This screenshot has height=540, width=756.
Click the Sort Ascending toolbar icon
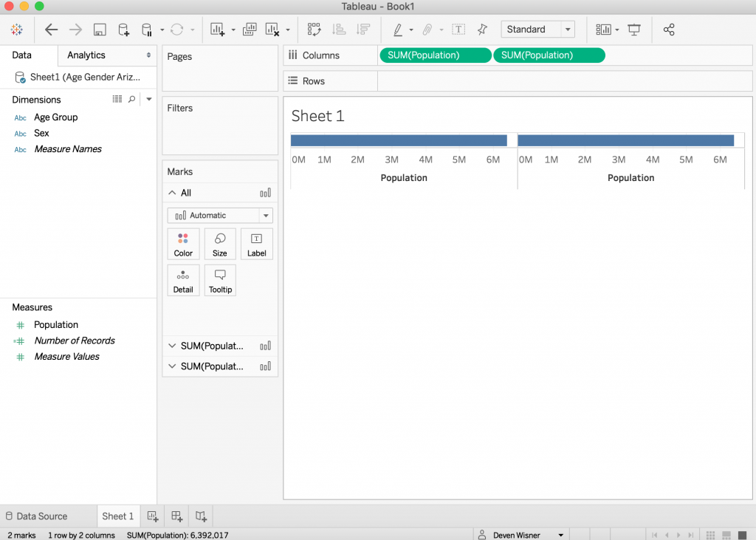coord(339,30)
